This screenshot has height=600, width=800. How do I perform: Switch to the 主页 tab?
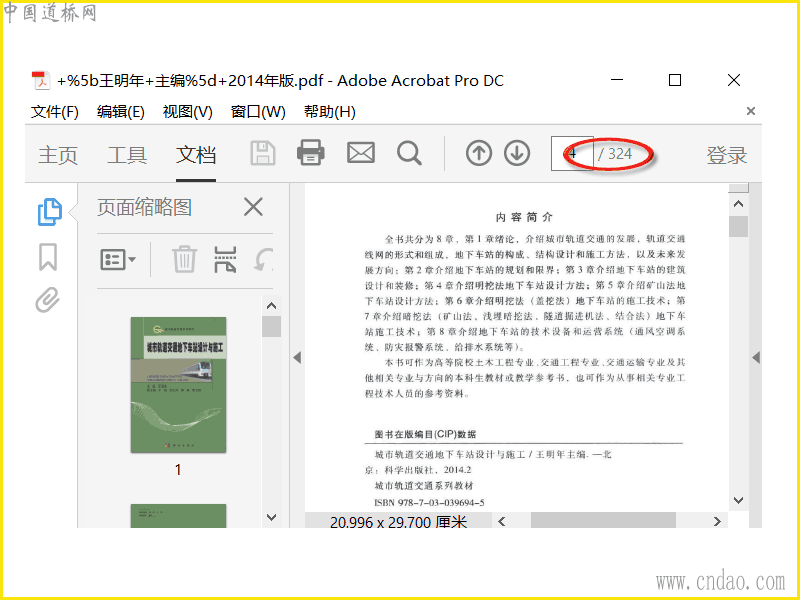point(58,155)
